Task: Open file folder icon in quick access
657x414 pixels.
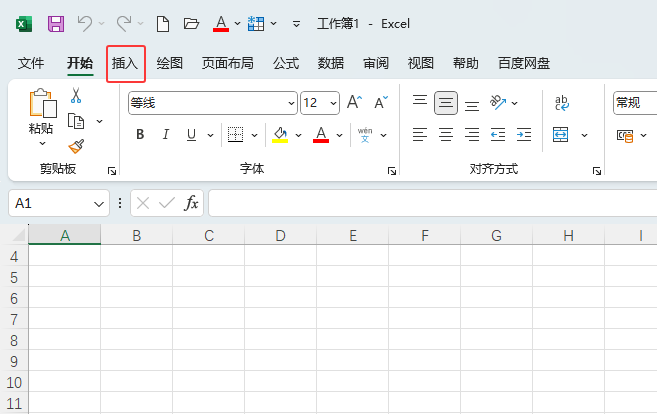Action: tap(191, 23)
